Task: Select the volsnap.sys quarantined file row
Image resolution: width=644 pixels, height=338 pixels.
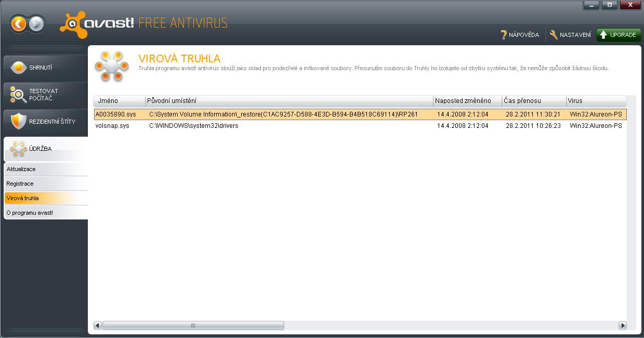Action: click(x=112, y=126)
